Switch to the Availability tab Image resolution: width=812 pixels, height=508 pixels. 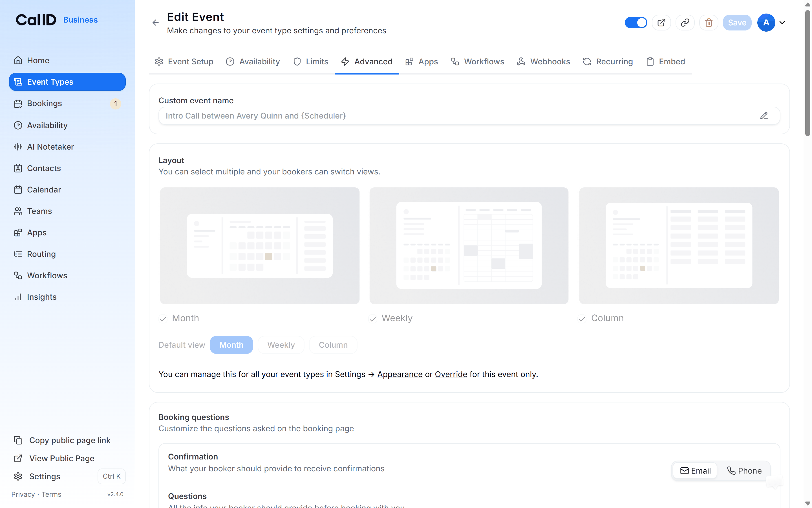pyautogui.click(x=253, y=62)
